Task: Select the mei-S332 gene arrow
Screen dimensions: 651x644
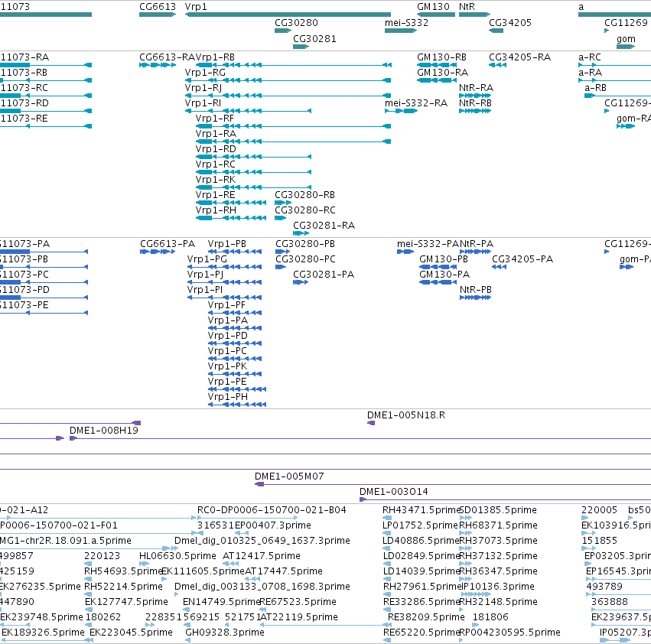Action: [x=401, y=31]
